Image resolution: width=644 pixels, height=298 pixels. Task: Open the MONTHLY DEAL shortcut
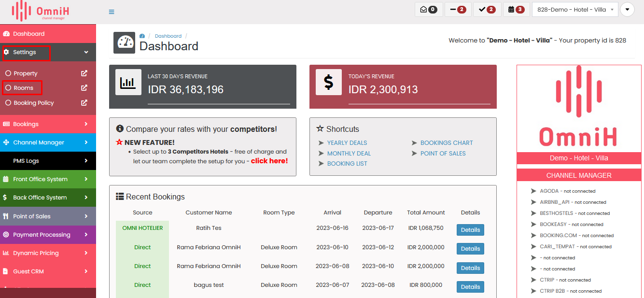coord(349,154)
